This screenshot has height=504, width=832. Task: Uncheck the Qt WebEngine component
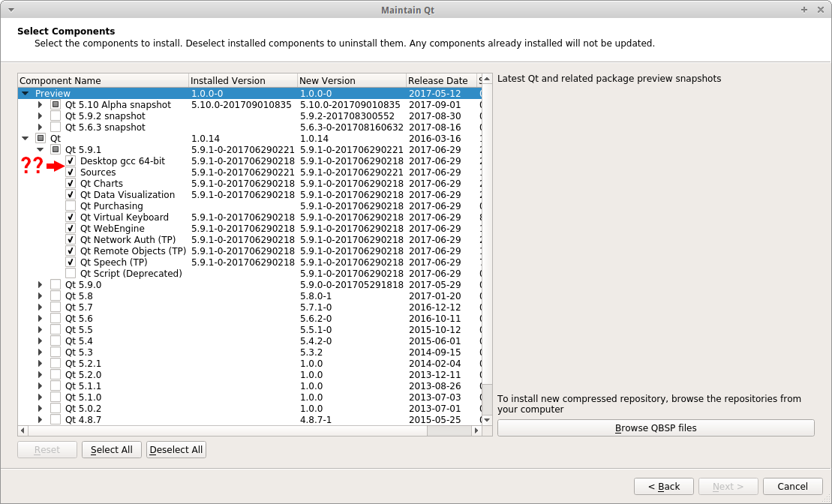coord(71,228)
